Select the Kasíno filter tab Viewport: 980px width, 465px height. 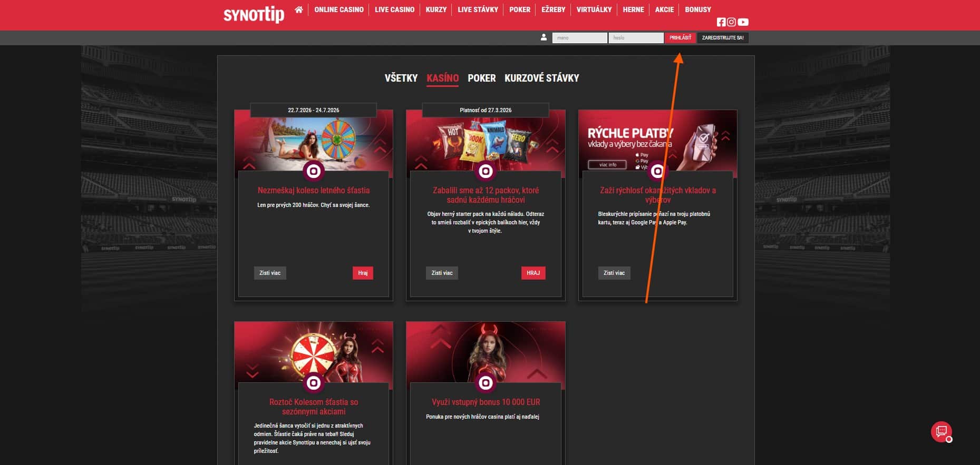[x=443, y=78]
